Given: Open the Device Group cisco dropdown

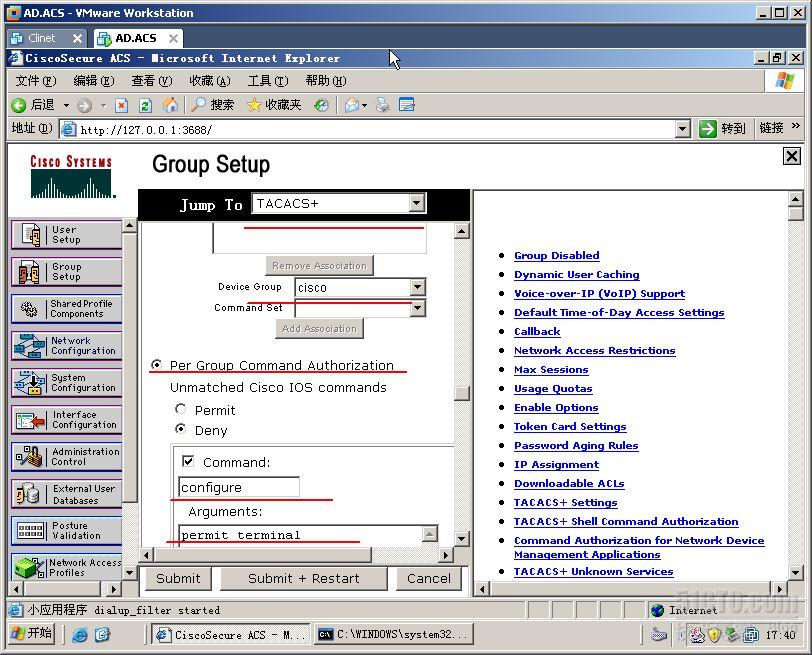Looking at the screenshot, I should (417, 286).
